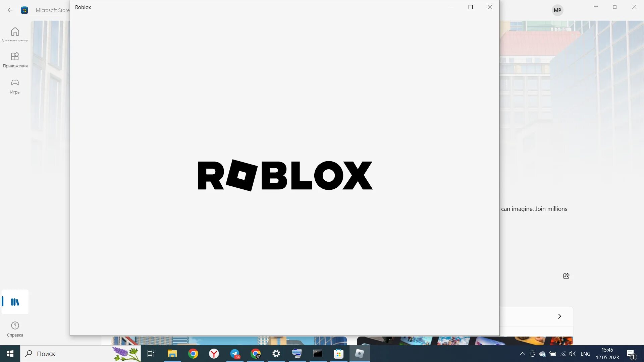Open the Home page in Store sidebar
Image resolution: width=644 pixels, height=362 pixels.
[15, 34]
